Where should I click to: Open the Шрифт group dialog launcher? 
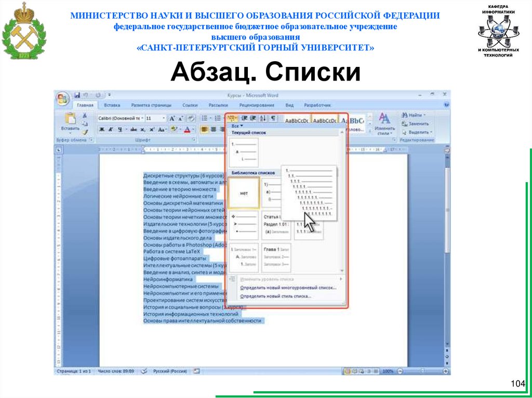point(194,140)
